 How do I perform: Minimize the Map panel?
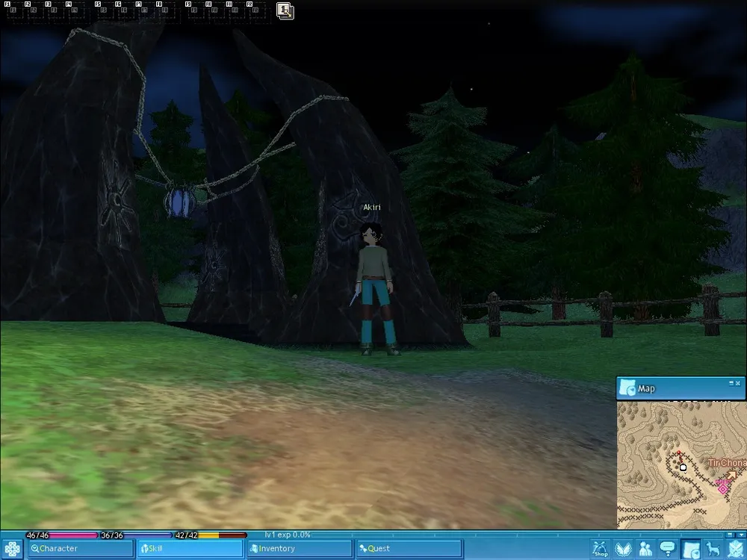(731, 383)
